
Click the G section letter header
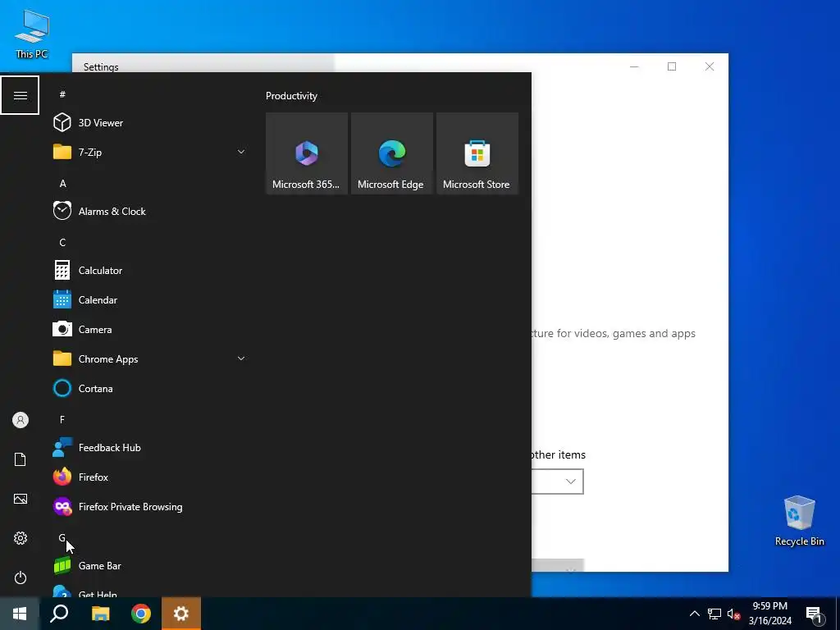tap(62, 537)
